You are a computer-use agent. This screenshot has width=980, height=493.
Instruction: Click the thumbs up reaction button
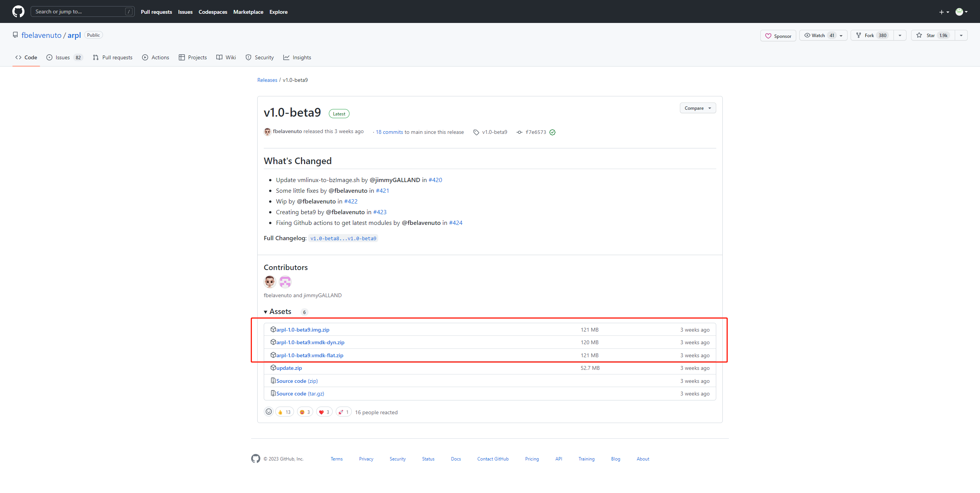coord(284,412)
